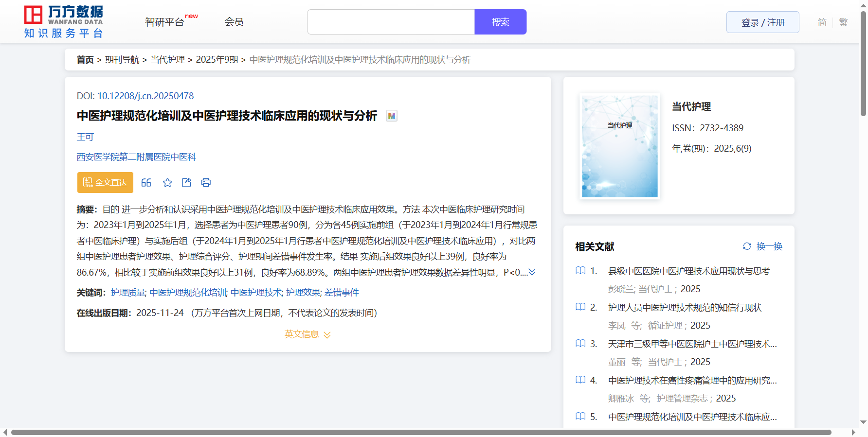Click the Wanfang Data logo
The image size is (868, 437).
[64, 22]
